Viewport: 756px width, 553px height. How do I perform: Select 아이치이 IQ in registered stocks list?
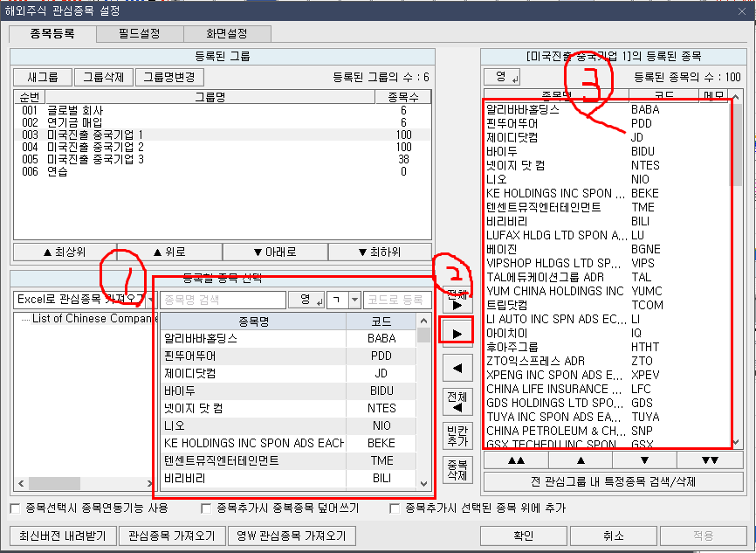pyautogui.click(x=608, y=333)
